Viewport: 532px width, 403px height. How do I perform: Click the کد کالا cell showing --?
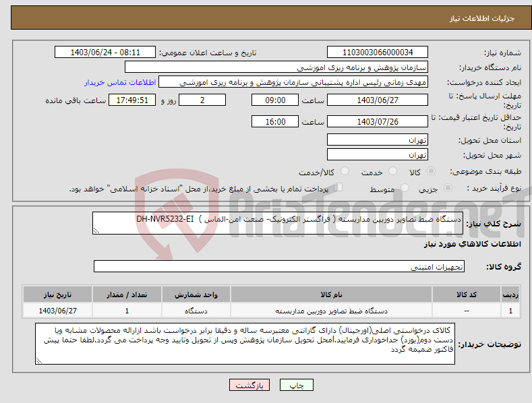pyautogui.click(x=467, y=311)
